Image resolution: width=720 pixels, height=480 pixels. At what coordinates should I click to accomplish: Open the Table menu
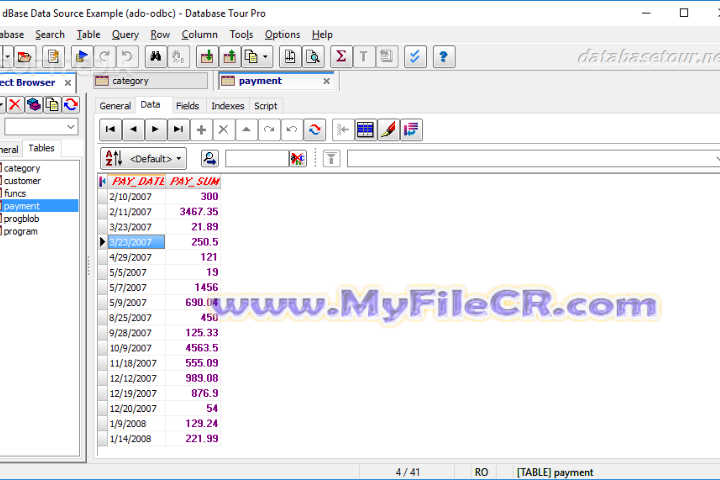pos(88,34)
